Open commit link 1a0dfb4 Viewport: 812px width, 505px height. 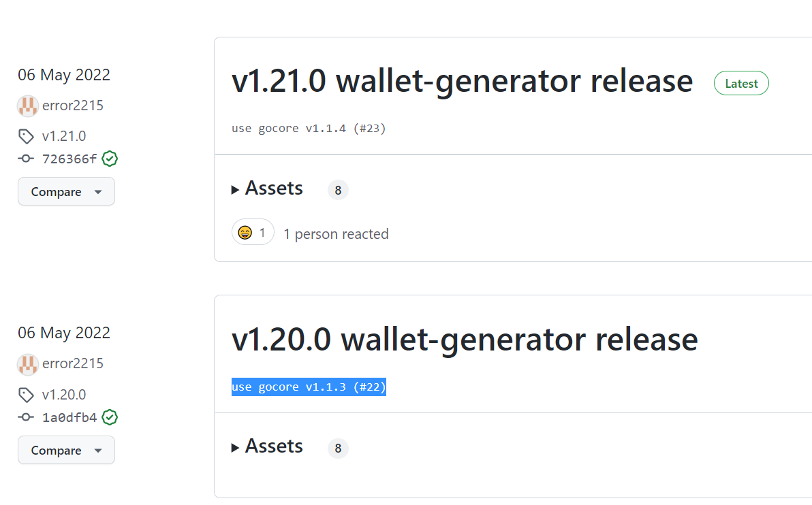pos(69,417)
